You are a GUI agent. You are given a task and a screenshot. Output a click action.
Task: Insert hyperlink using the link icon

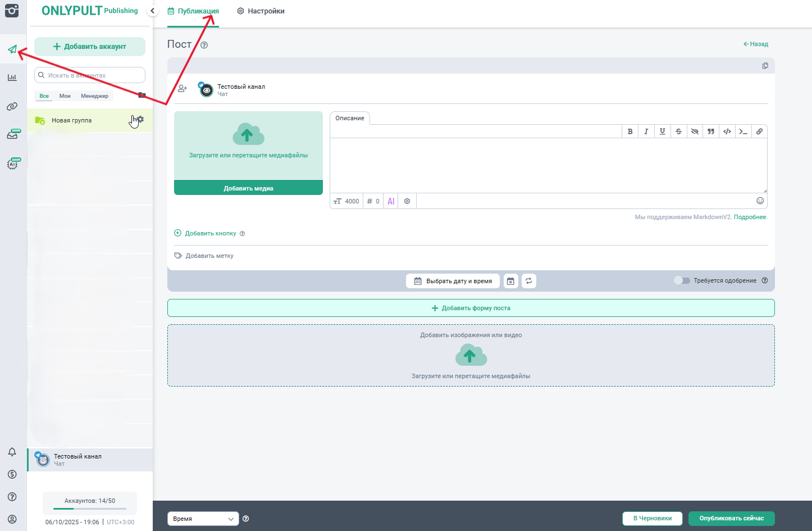click(759, 131)
